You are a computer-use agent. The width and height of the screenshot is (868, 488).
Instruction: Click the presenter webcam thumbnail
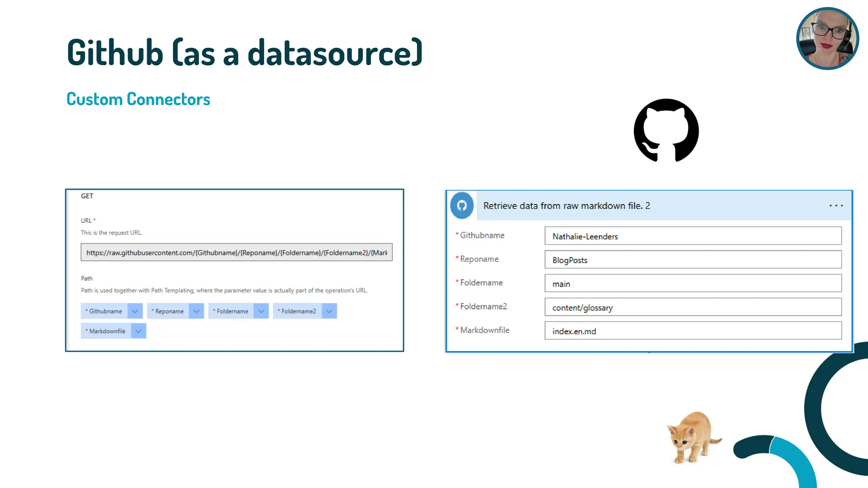[827, 39]
